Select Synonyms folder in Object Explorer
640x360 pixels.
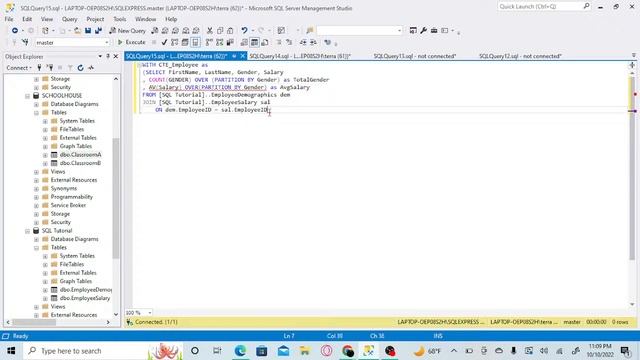point(64,189)
